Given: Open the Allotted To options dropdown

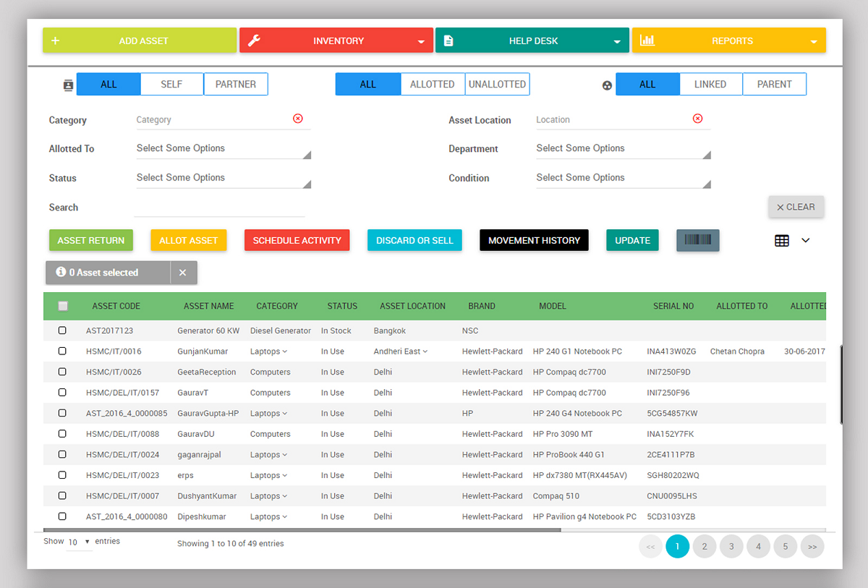Looking at the screenshot, I should point(223,149).
